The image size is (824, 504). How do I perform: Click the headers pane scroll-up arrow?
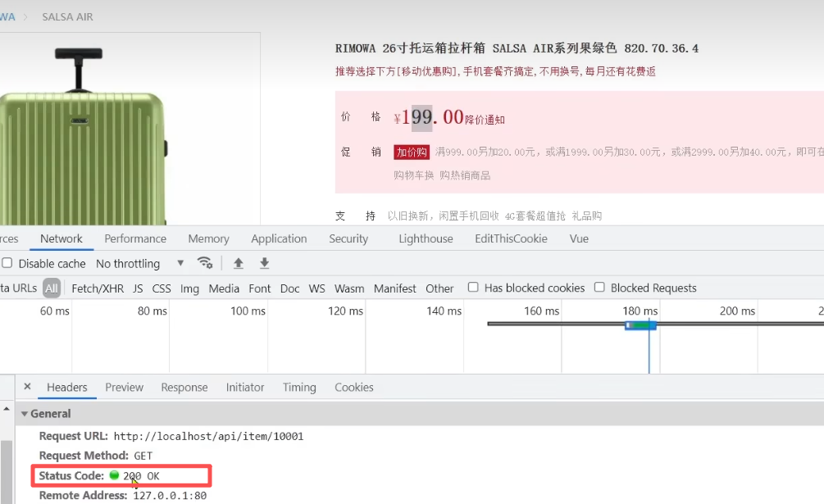7,408
